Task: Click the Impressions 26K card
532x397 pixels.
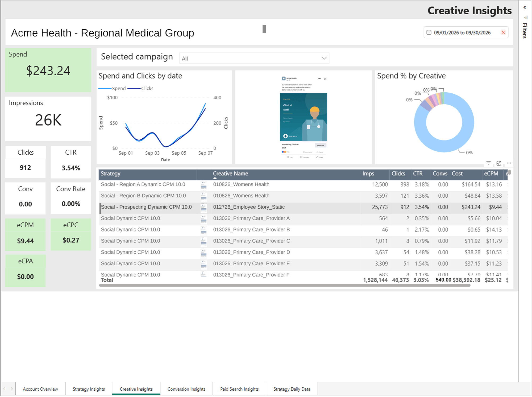Action: pos(48,119)
